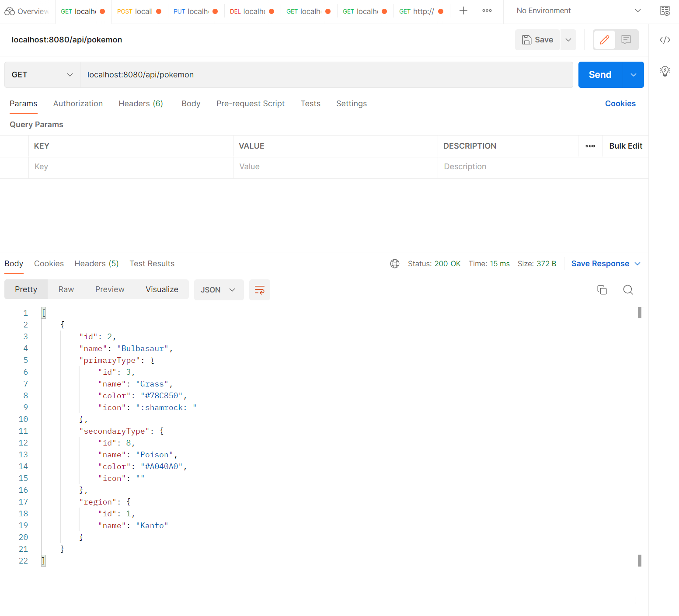The image size is (679, 616).
Task: Open the request Headers (6) tab
Action: (141, 104)
